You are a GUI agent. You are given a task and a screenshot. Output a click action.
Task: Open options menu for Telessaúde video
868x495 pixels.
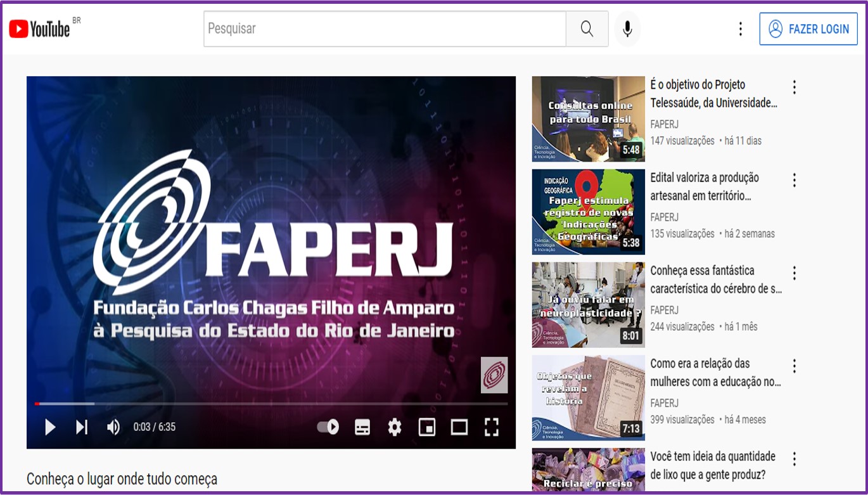pyautogui.click(x=794, y=87)
